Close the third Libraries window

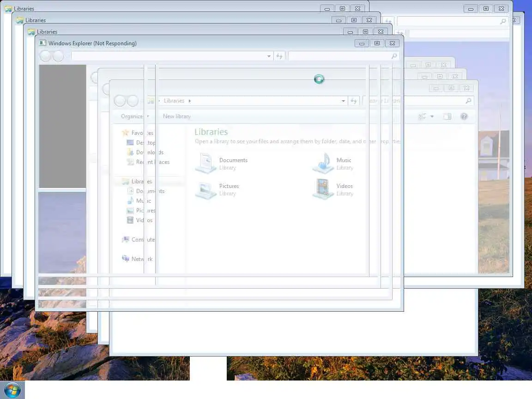pos(381,31)
